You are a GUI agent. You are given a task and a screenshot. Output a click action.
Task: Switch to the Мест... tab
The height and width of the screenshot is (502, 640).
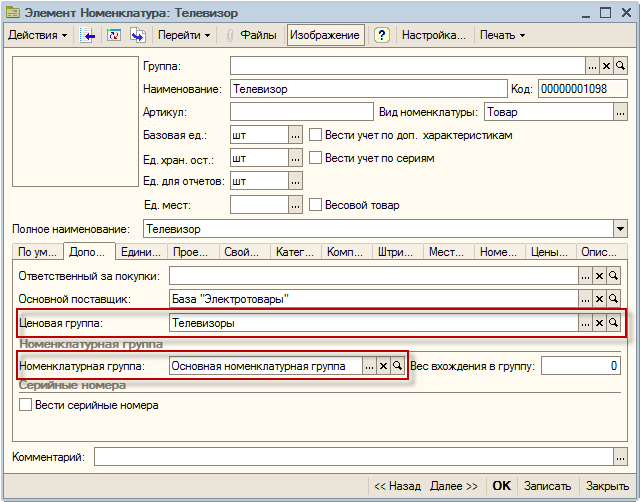pos(449,252)
